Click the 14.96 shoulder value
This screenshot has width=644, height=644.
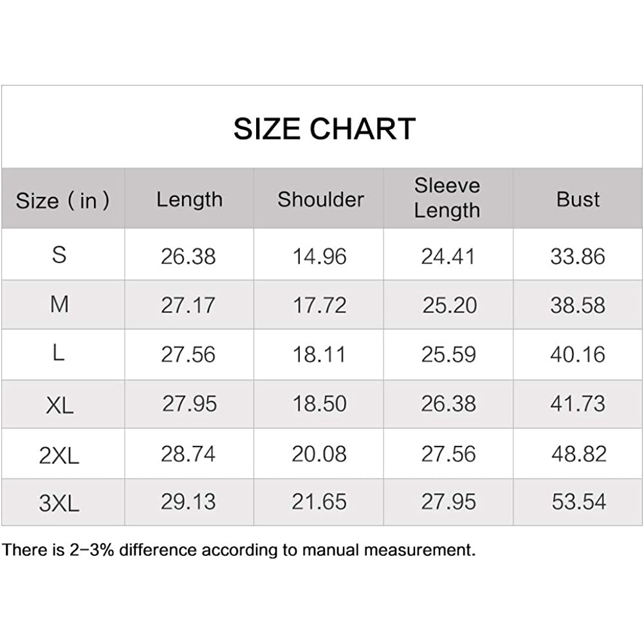[x=320, y=256]
